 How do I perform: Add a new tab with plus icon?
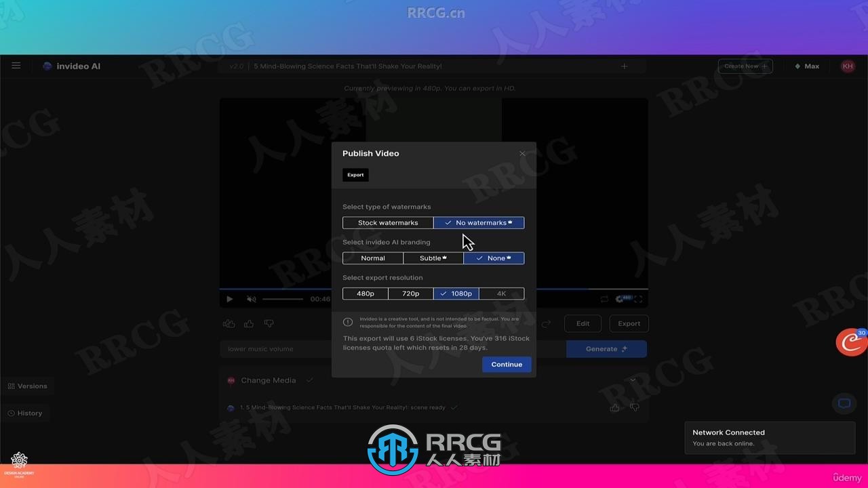tap(625, 66)
